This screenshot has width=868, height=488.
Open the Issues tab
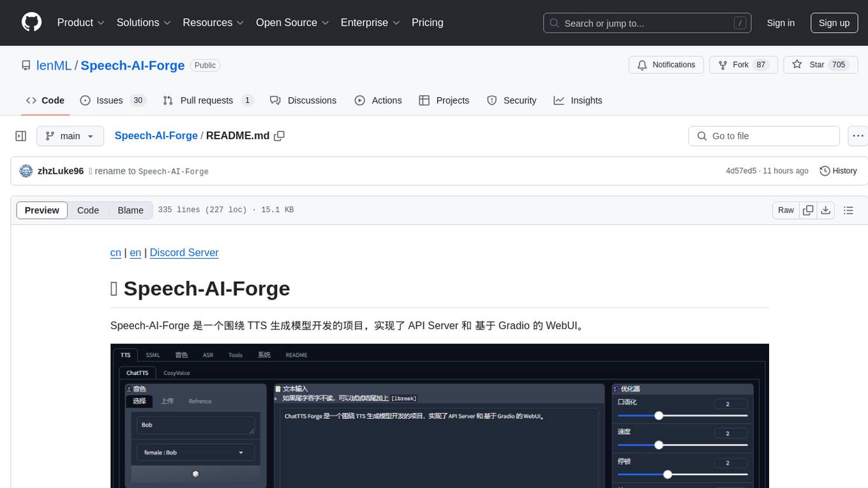pyautogui.click(x=113, y=100)
